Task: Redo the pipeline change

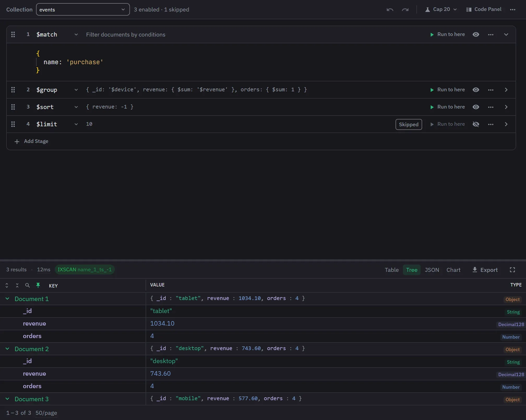Action: click(x=405, y=10)
